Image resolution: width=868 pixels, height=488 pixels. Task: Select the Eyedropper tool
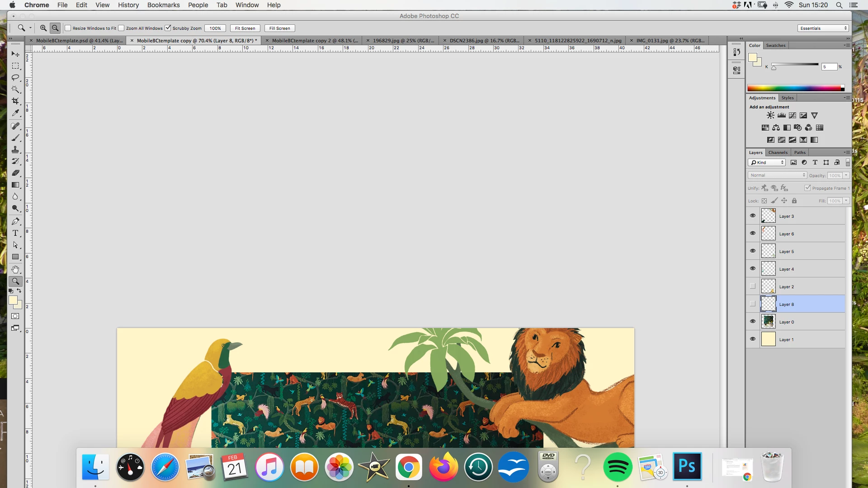click(x=15, y=113)
